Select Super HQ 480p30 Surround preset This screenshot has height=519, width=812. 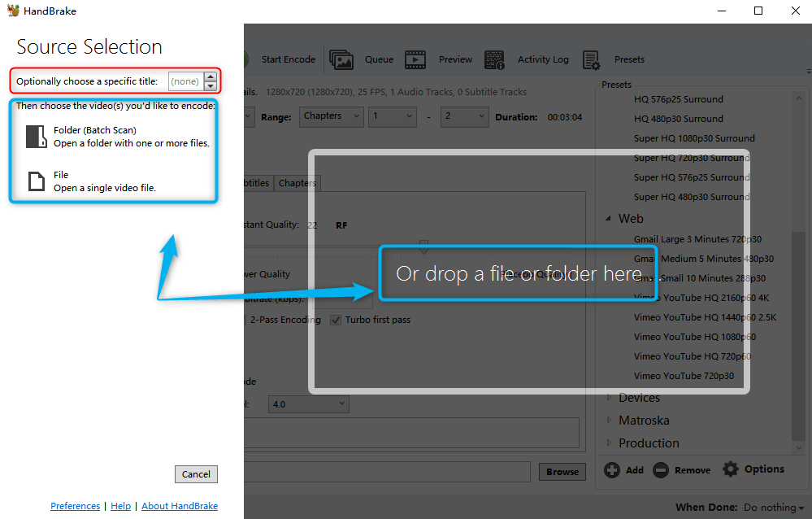coord(692,197)
